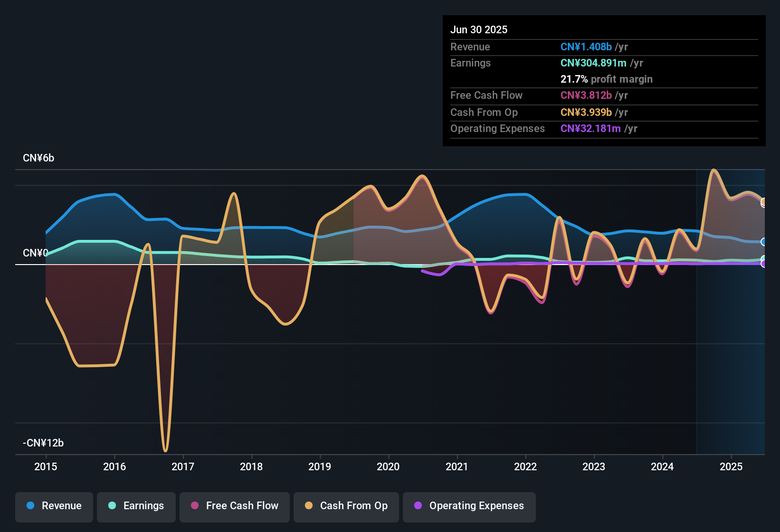Screen dimensions: 780x532
Task: Select the Operating Expenses legend item
Action: click(x=469, y=506)
